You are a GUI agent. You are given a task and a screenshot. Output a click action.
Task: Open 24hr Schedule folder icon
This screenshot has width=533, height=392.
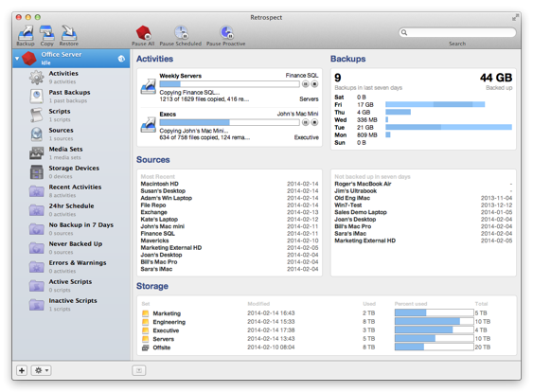(36, 210)
